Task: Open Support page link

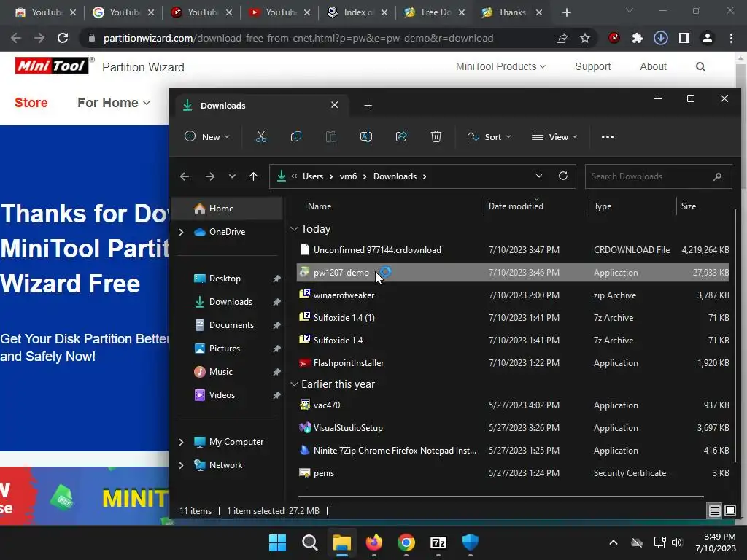Action: click(592, 66)
